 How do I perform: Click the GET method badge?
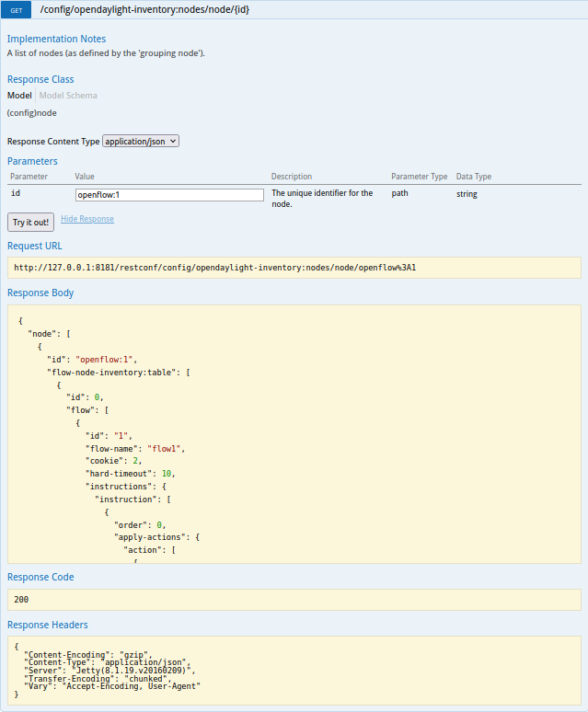point(17,9)
